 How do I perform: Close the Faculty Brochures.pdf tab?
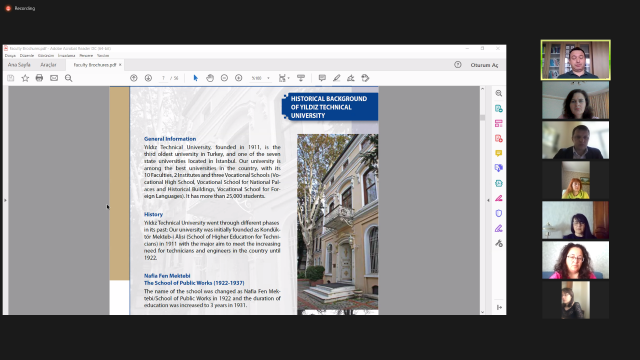click(120, 65)
